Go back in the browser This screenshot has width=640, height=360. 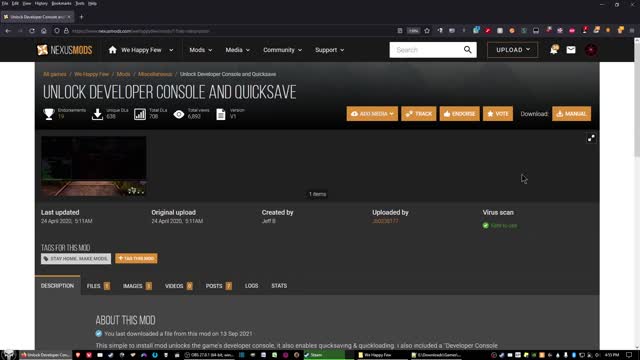8,31
